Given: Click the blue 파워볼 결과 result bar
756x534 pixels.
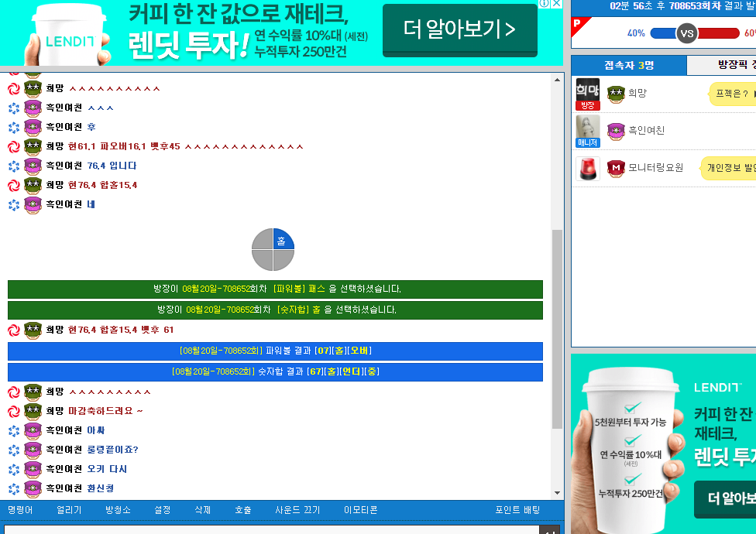Looking at the screenshot, I should (275, 351).
